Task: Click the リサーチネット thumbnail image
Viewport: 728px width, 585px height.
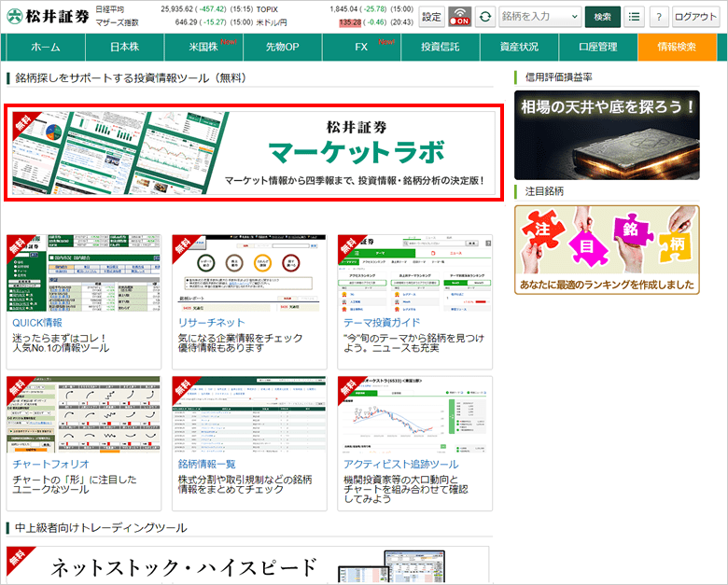Action: pos(249,273)
